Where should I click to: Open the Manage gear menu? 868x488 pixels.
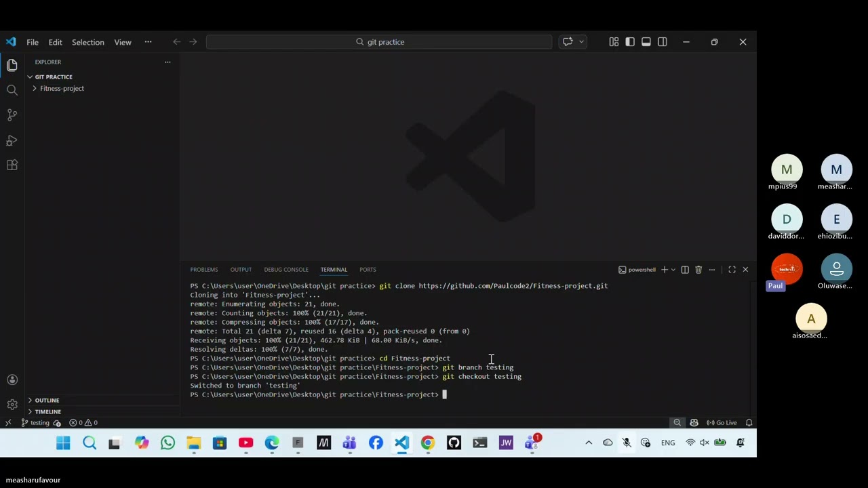(x=12, y=405)
